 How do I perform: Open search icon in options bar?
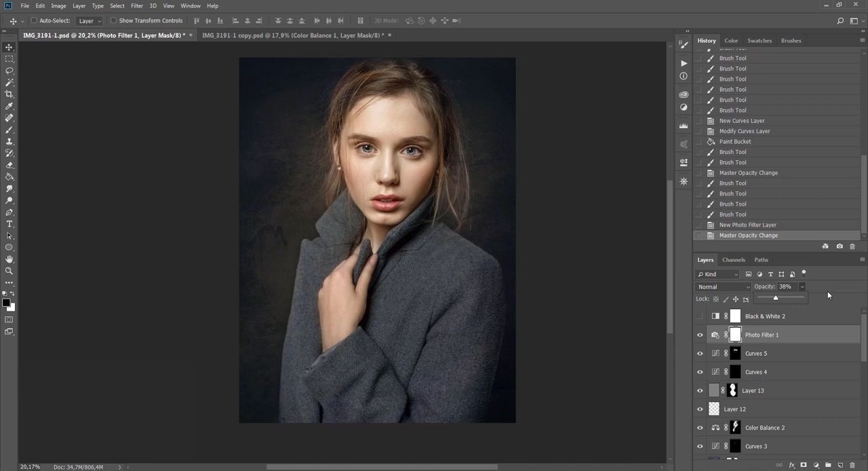(x=840, y=21)
